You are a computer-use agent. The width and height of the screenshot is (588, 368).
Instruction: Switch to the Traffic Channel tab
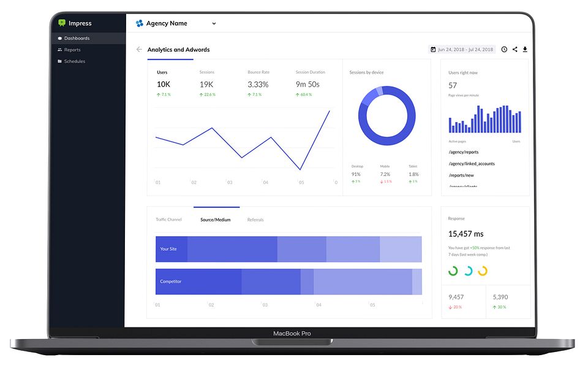pyautogui.click(x=169, y=220)
